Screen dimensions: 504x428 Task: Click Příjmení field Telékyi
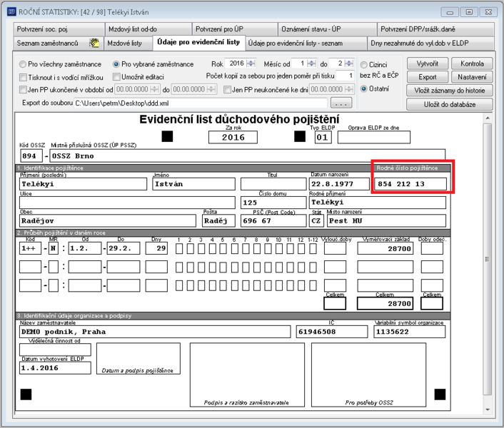[x=84, y=184]
